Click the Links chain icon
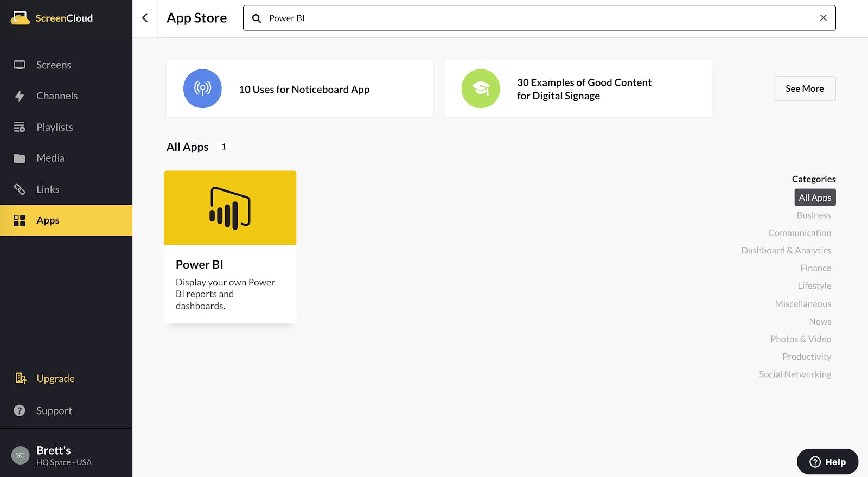This screenshot has height=477, width=868. [20, 189]
